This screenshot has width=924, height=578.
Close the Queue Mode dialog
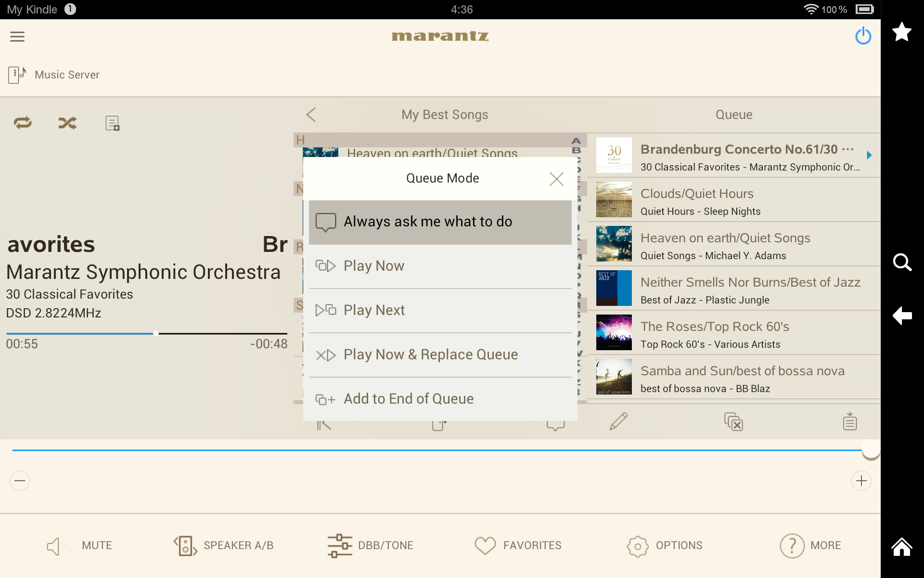(x=556, y=179)
